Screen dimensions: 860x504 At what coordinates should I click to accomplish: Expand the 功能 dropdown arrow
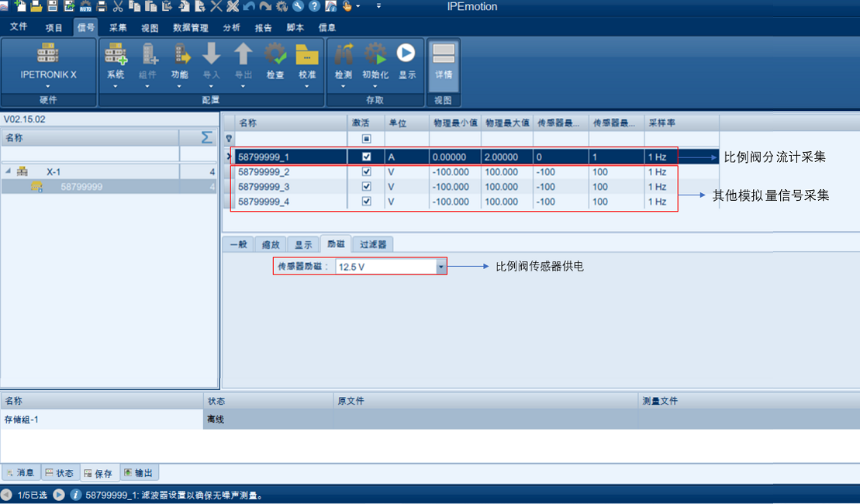pos(179,86)
